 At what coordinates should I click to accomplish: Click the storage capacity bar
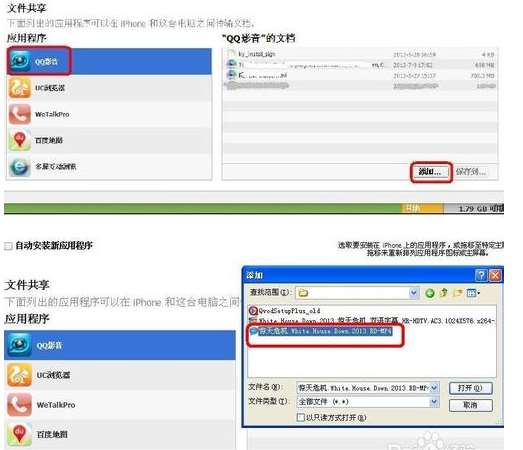[x=253, y=208]
